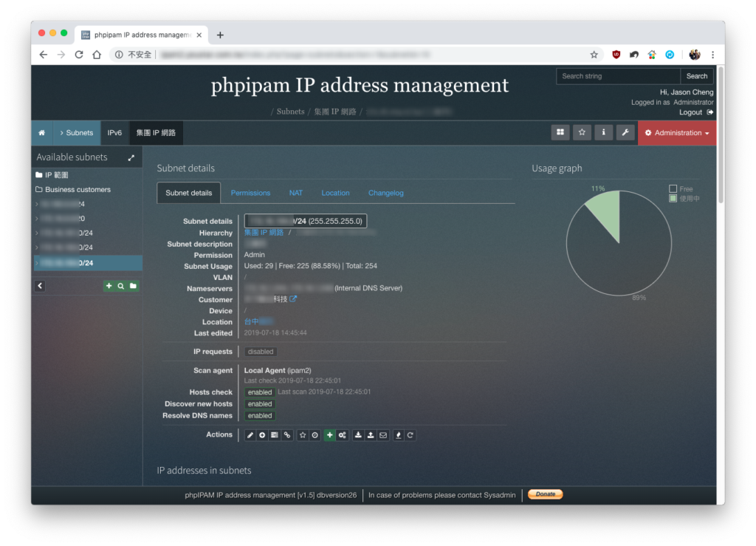Toggle the Free legend swatch in Usage graph
This screenshot has height=546, width=756.
coord(673,188)
